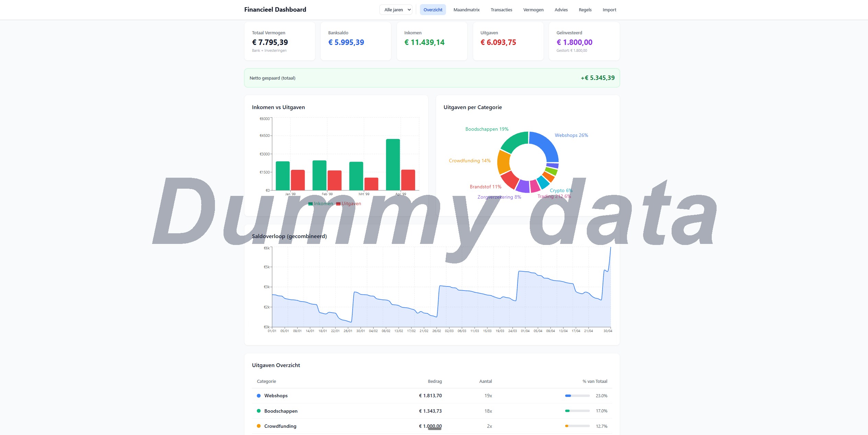Click the Brandstof 11% chart label
Viewport: 868px width, 435px height.
(486, 187)
